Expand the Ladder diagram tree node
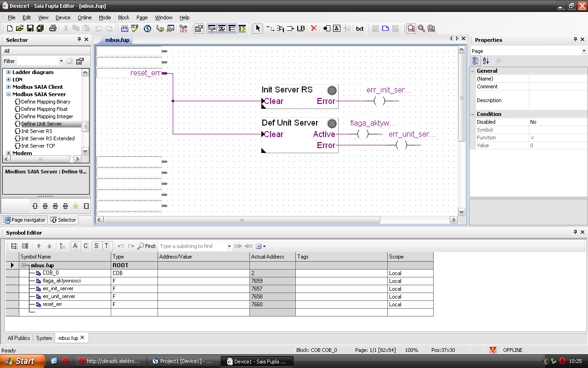This screenshot has height=368, width=588. tap(8, 72)
